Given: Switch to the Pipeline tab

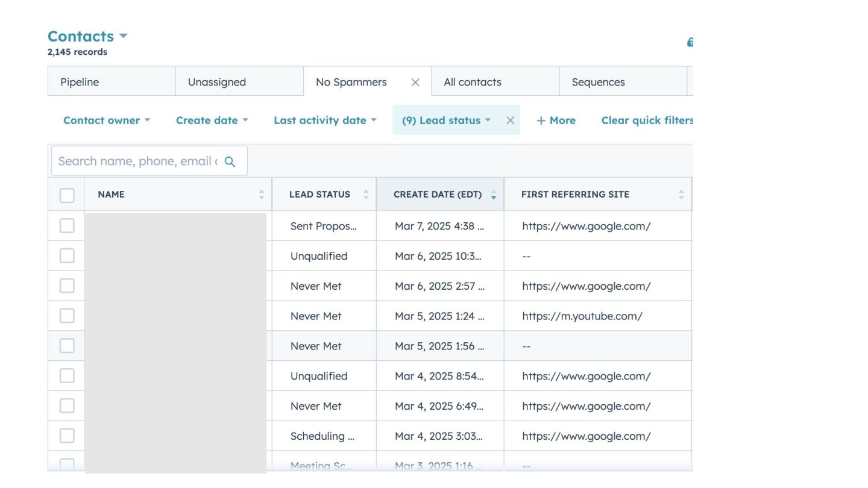Looking at the screenshot, I should point(80,83).
